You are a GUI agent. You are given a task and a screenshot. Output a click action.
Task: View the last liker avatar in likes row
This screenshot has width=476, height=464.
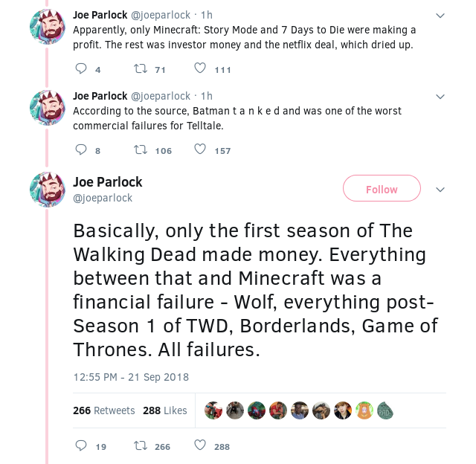385,410
